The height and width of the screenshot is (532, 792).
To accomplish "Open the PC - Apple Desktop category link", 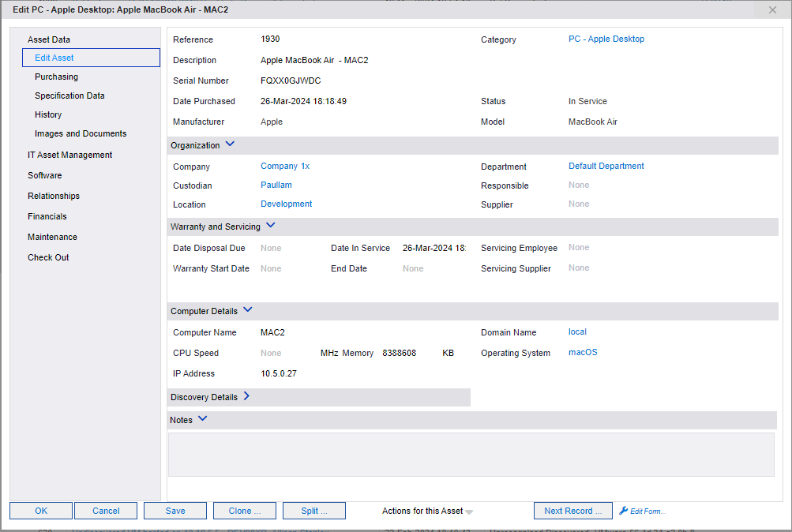I will pyautogui.click(x=606, y=39).
